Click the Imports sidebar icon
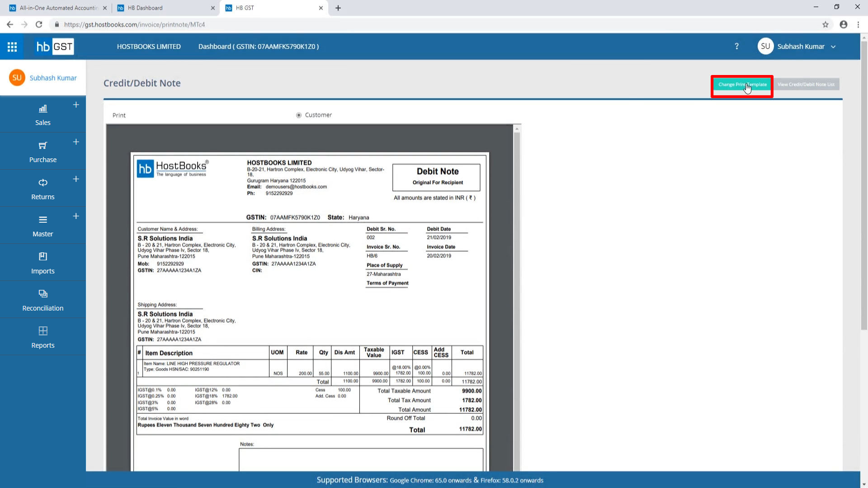This screenshot has width=868, height=488. [43, 257]
